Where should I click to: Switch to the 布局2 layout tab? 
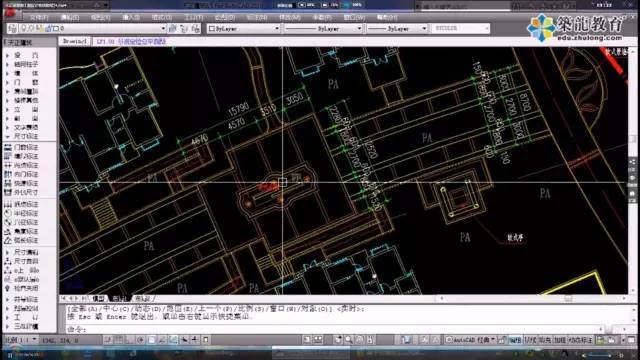pos(142,299)
